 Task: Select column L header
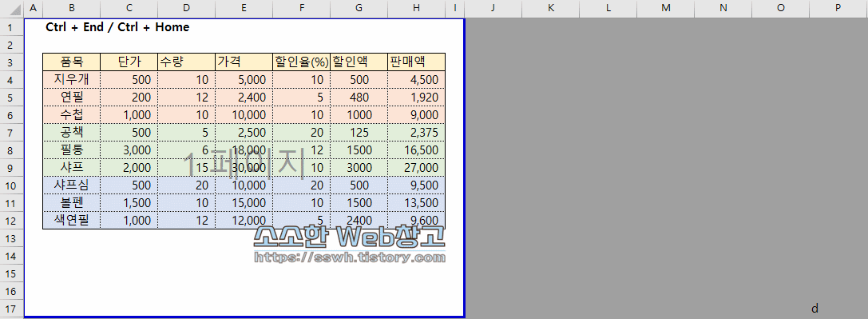pos(608,8)
